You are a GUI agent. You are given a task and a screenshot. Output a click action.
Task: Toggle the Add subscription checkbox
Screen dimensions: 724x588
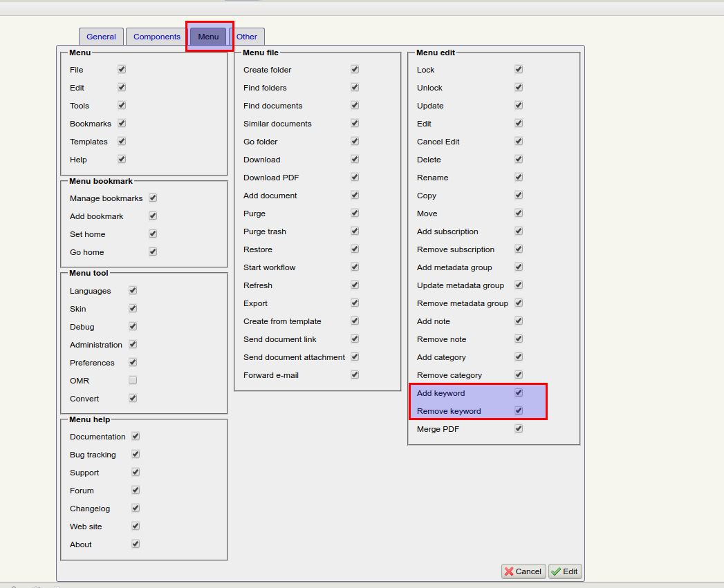click(x=519, y=231)
